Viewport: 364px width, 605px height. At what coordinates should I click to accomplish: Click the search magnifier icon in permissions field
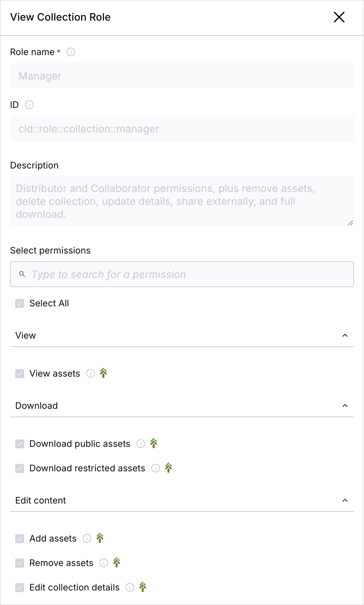click(x=22, y=274)
